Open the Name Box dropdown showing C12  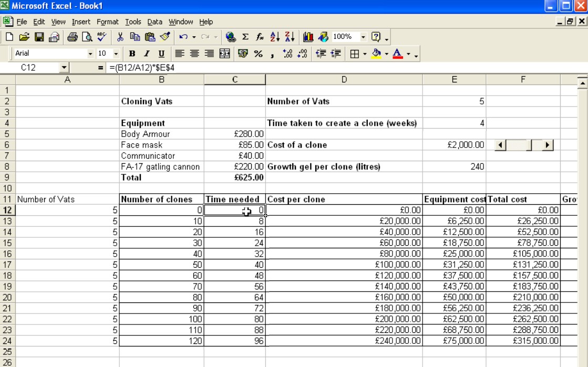64,67
